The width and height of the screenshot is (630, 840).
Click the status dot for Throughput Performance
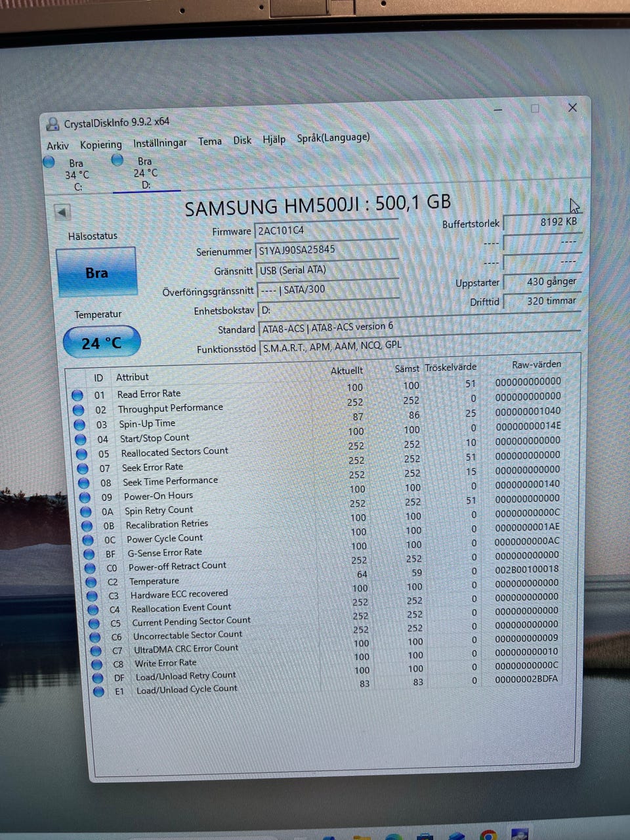(78, 409)
